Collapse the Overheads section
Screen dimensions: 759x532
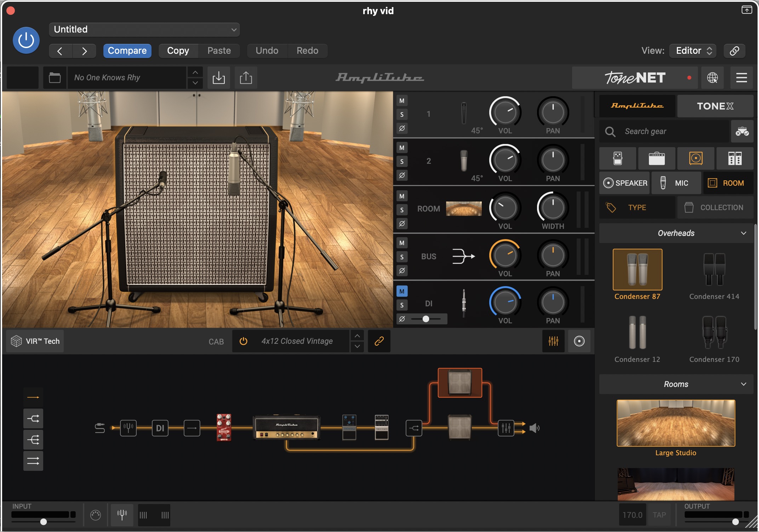tap(743, 233)
